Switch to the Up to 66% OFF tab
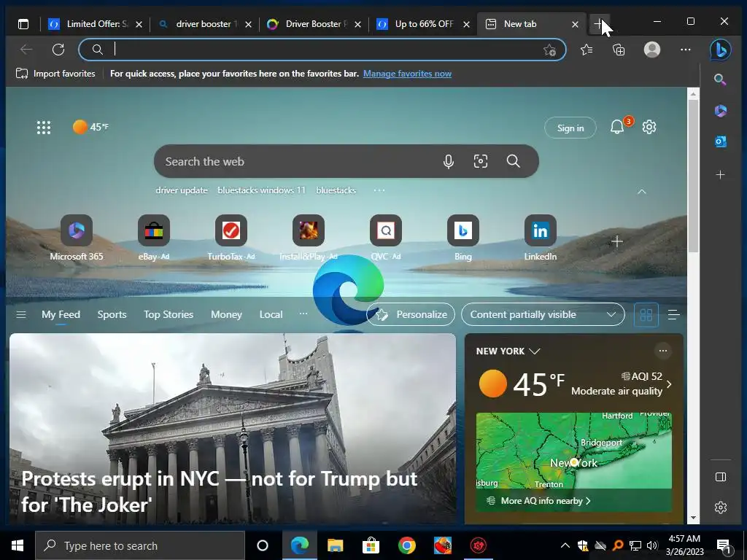This screenshot has width=747, height=560. coord(422,24)
